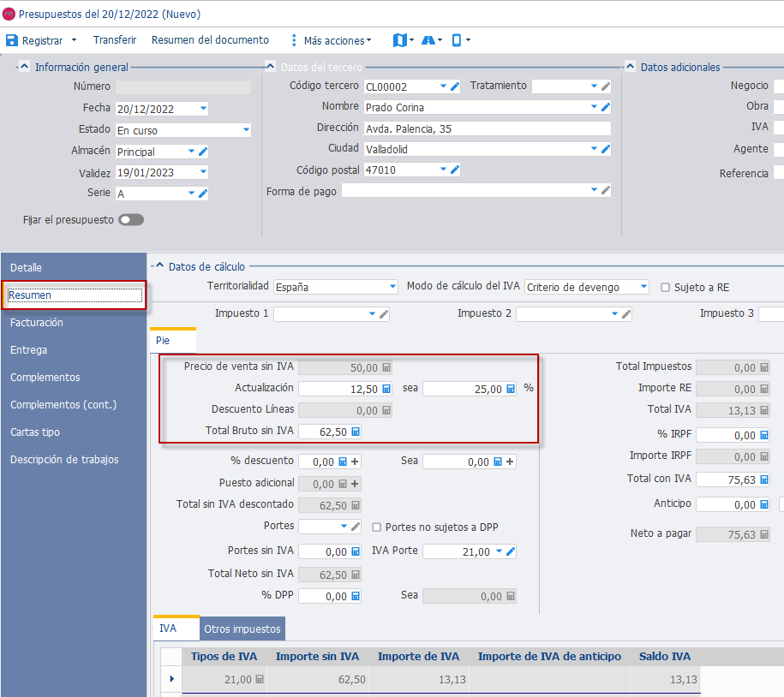Expand the Territorialidad España dropdown
Image resolution: width=784 pixels, height=697 pixels.
tap(393, 287)
